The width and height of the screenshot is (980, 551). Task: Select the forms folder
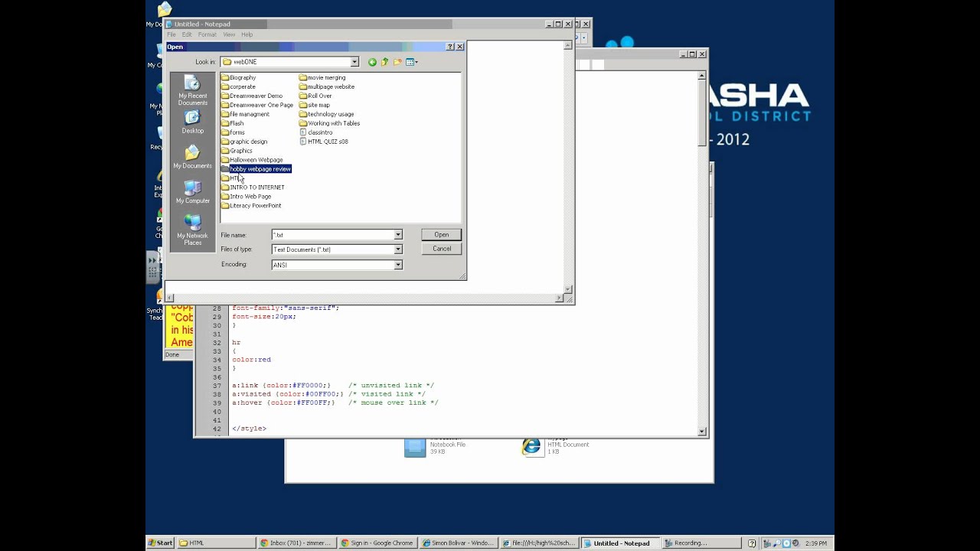click(x=233, y=132)
